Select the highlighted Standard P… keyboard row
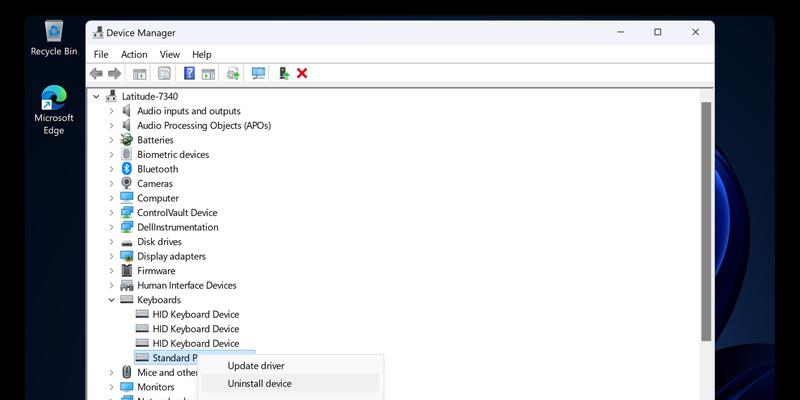800x400 pixels. 194,358
